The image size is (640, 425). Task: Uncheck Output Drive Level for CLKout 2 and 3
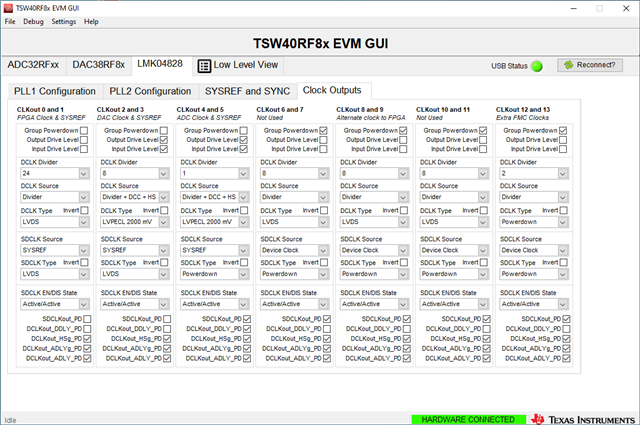pyautogui.click(x=164, y=140)
